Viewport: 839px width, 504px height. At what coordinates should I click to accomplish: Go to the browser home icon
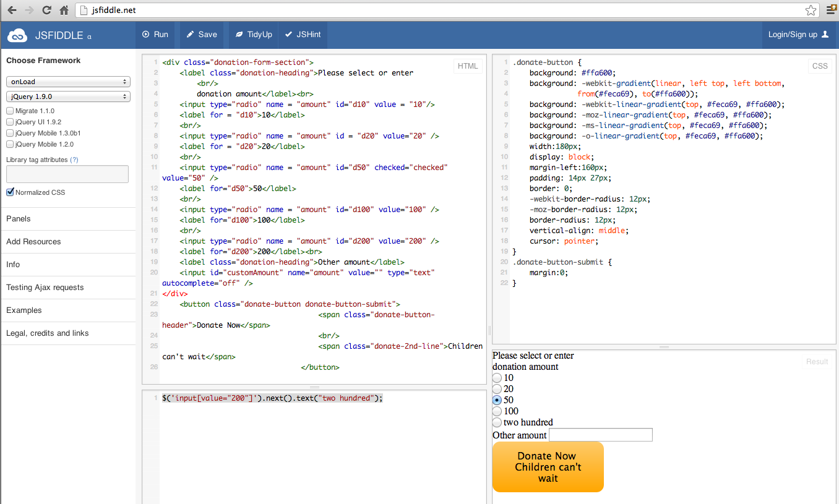(x=64, y=11)
